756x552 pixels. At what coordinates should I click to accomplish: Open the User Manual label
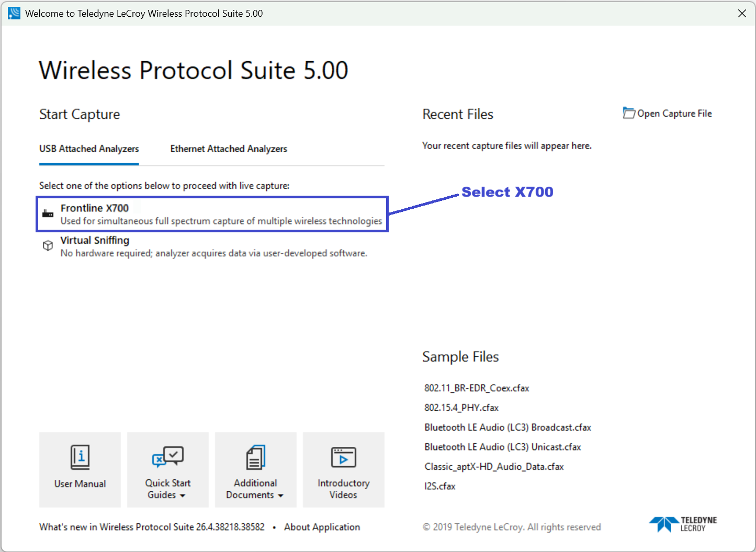tap(80, 484)
